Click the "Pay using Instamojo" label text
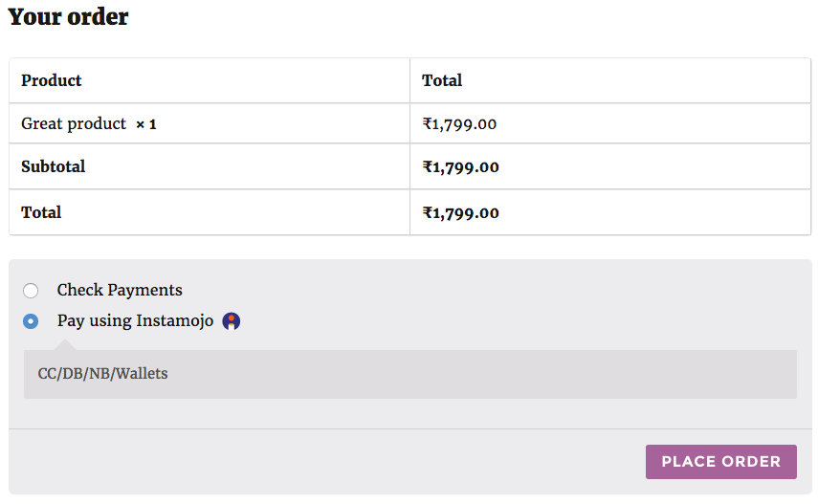 click(x=135, y=320)
